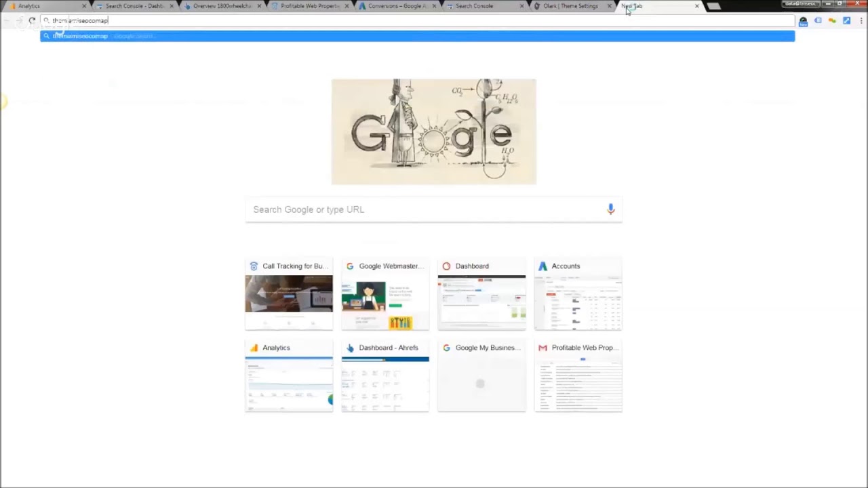
Task: Open the Chrome three-dot menu
Action: (861, 21)
